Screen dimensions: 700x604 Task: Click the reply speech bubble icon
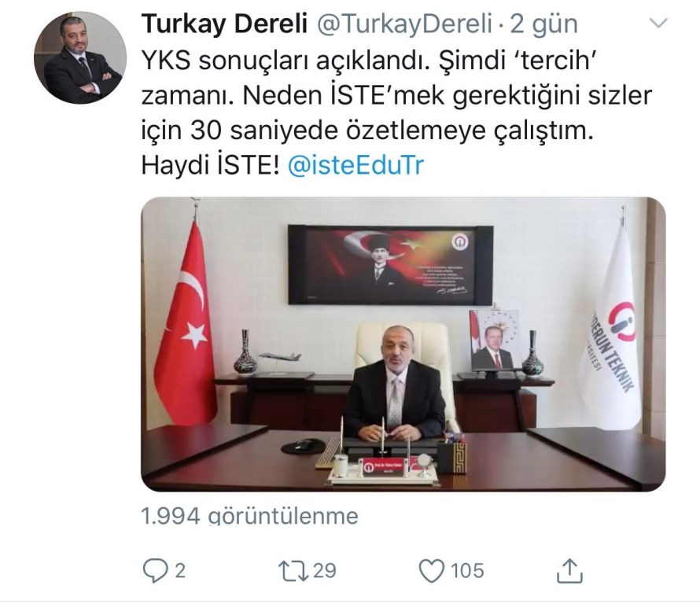point(154,571)
